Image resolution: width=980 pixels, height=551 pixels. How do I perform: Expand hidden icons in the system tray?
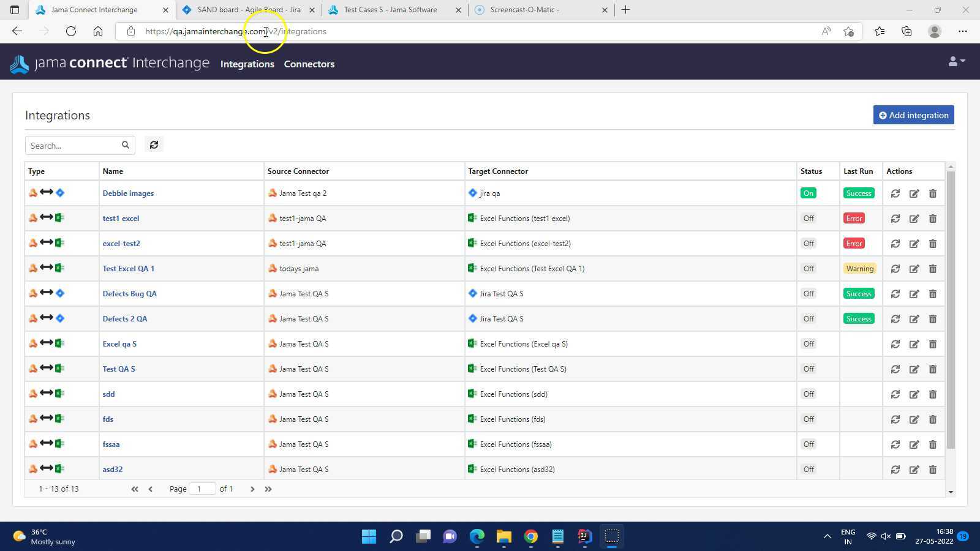coord(826,536)
